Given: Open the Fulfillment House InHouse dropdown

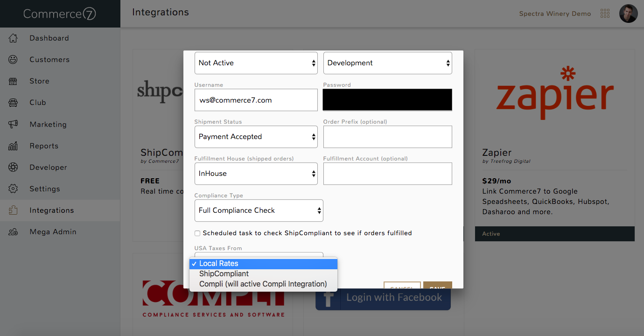Looking at the screenshot, I should point(256,174).
